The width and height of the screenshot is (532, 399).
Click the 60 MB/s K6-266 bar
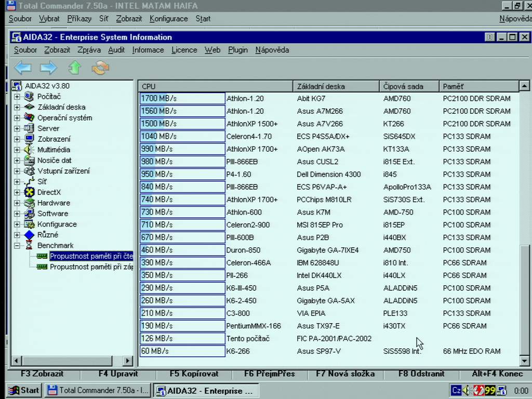(x=182, y=351)
